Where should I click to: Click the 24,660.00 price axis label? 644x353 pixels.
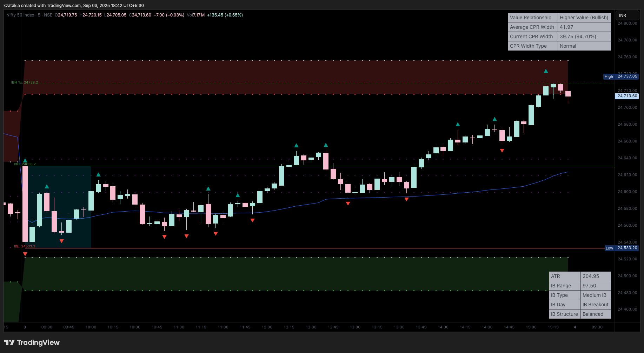point(627,141)
